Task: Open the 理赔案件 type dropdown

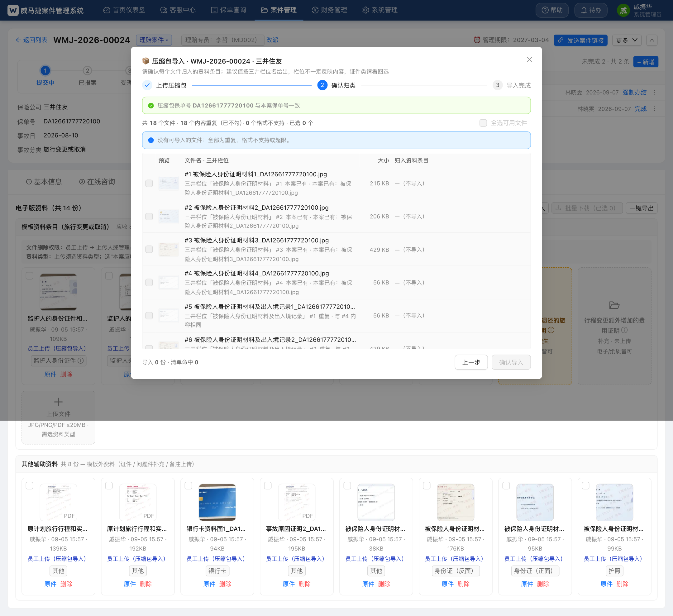Action: click(x=154, y=40)
